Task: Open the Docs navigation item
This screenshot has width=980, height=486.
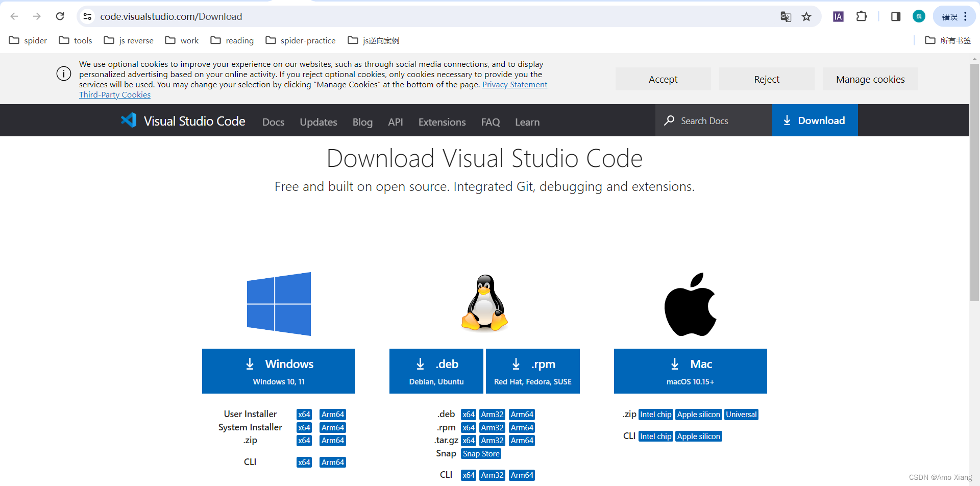Action: pos(273,122)
